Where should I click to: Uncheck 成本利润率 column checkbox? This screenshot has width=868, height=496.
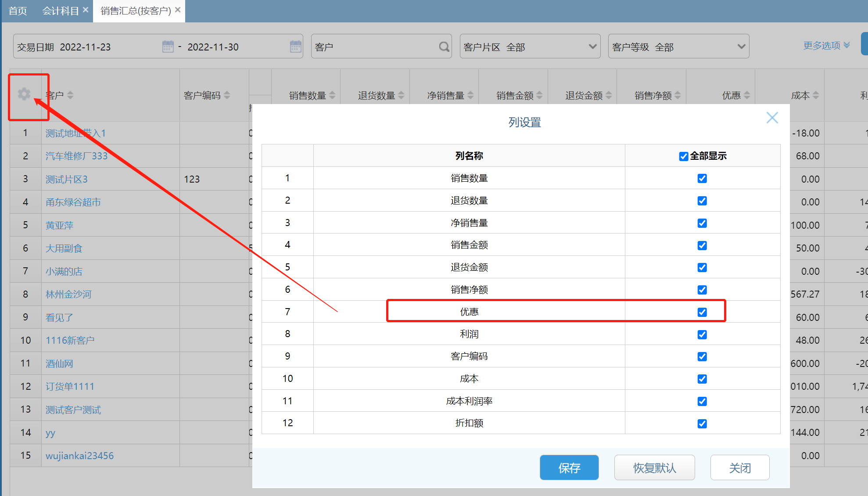click(x=702, y=401)
